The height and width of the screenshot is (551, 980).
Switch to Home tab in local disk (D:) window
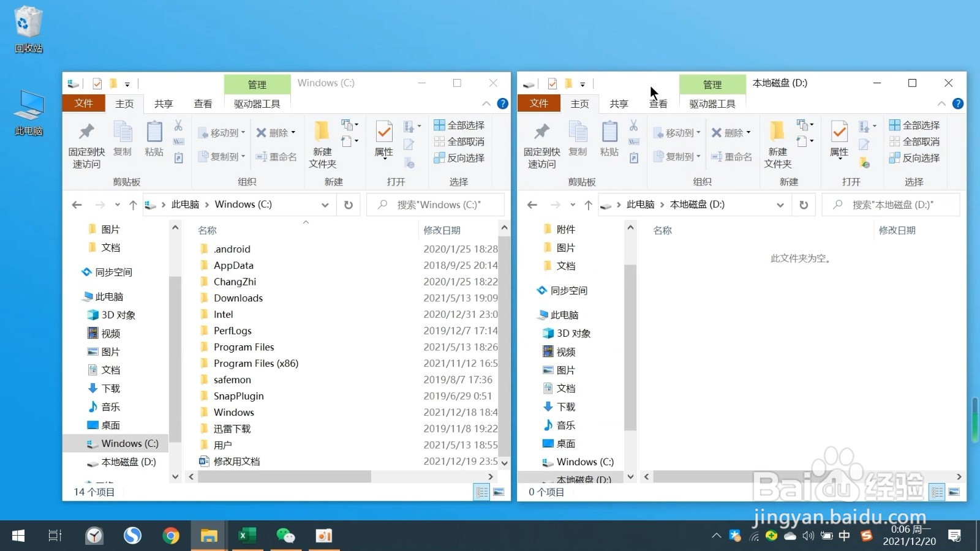[x=579, y=104]
